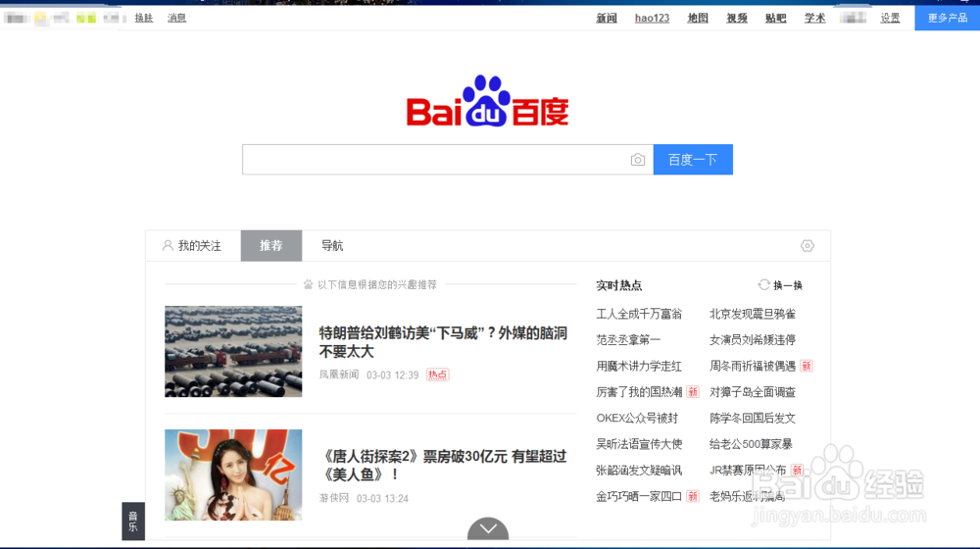Open hot topic 周冬雨祈福被偶遇
The image size is (980, 549).
pyautogui.click(x=753, y=367)
